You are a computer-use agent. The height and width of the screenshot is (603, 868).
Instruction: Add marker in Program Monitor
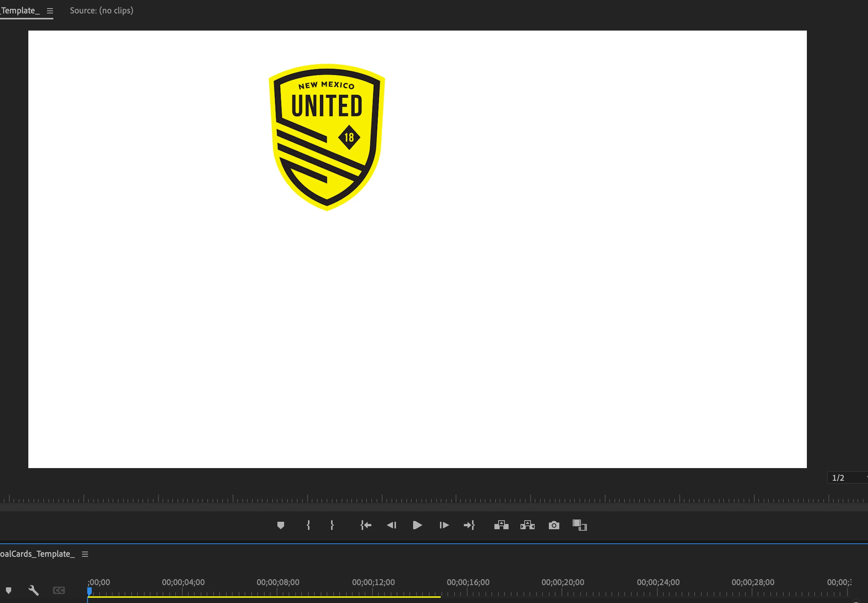[x=280, y=525]
